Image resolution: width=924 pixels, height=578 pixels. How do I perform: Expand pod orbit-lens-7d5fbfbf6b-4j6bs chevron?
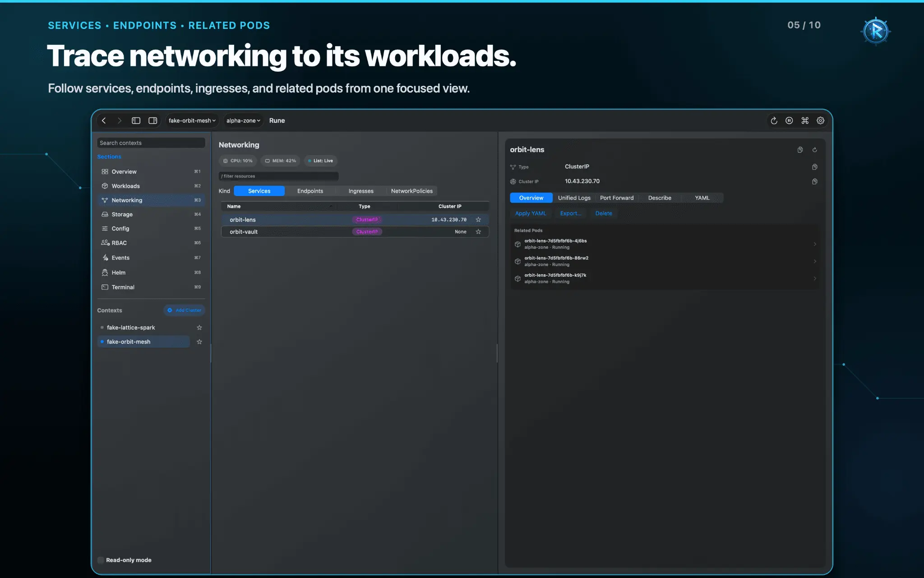click(815, 244)
